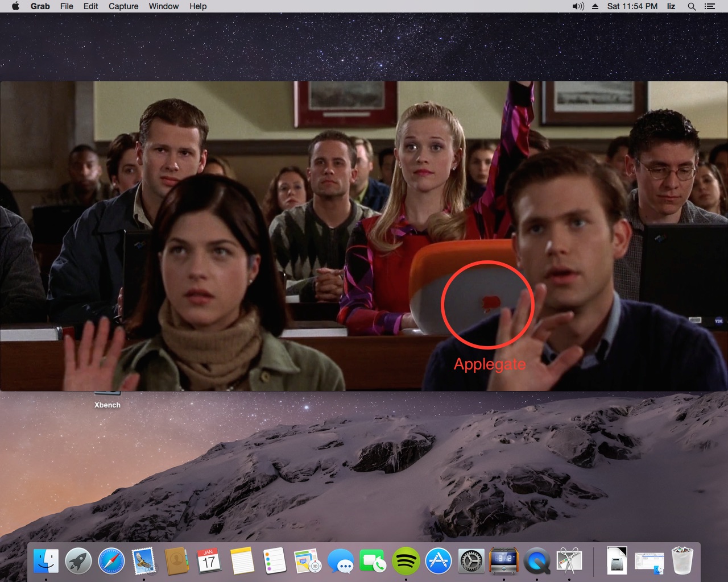Open Mail stamp icon in dock
This screenshot has height=582, width=728.
[x=144, y=562]
